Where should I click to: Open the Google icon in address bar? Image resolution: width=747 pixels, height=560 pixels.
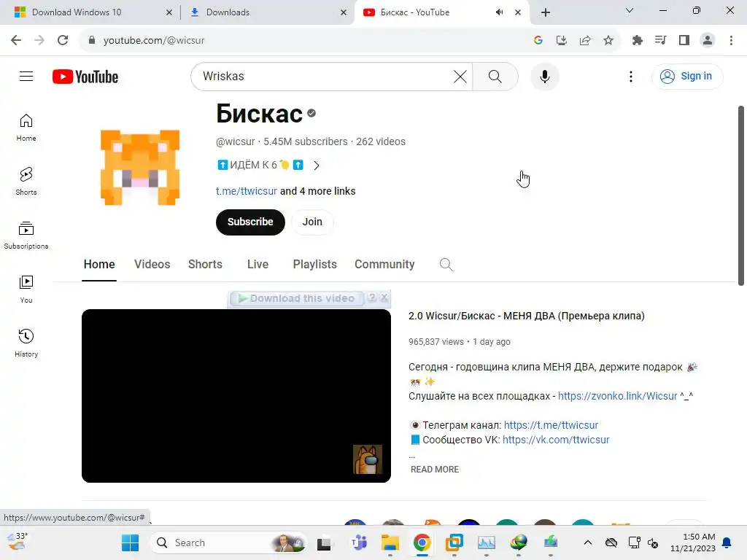(x=538, y=40)
